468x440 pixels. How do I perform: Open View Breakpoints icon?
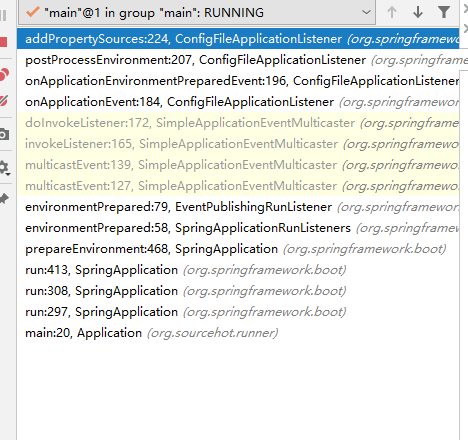[x=4, y=74]
